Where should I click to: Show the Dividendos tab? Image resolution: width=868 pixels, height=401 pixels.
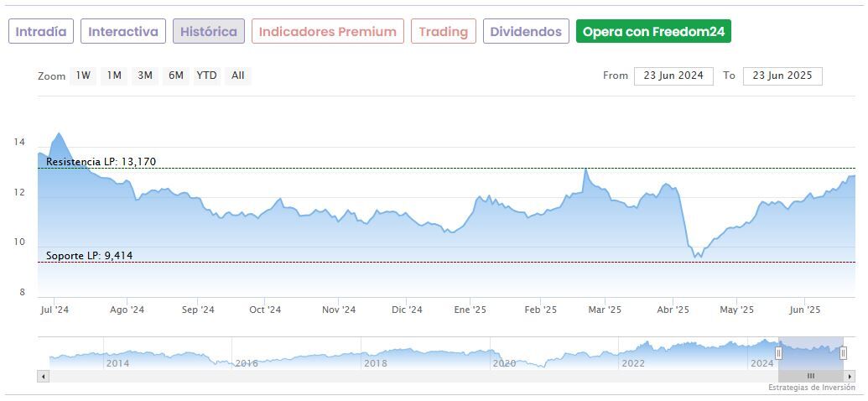pyautogui.click(x=526, y=32)
